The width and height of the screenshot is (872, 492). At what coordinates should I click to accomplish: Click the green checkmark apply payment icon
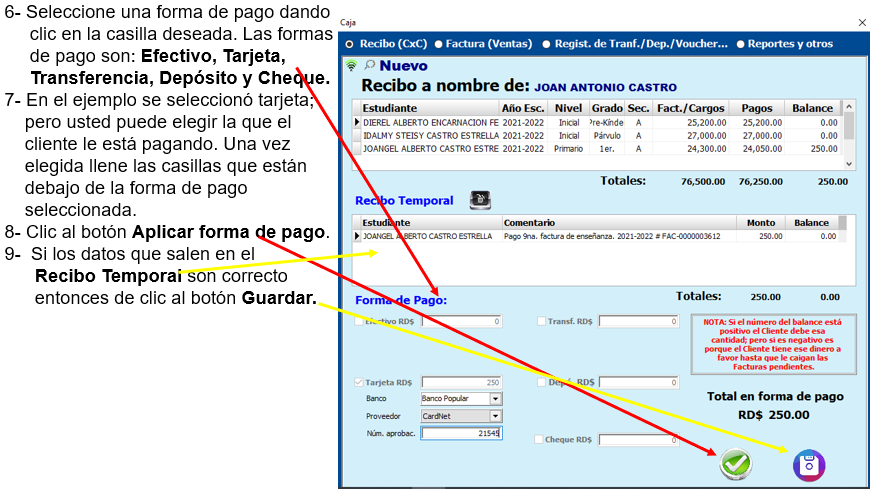(735, 463)
